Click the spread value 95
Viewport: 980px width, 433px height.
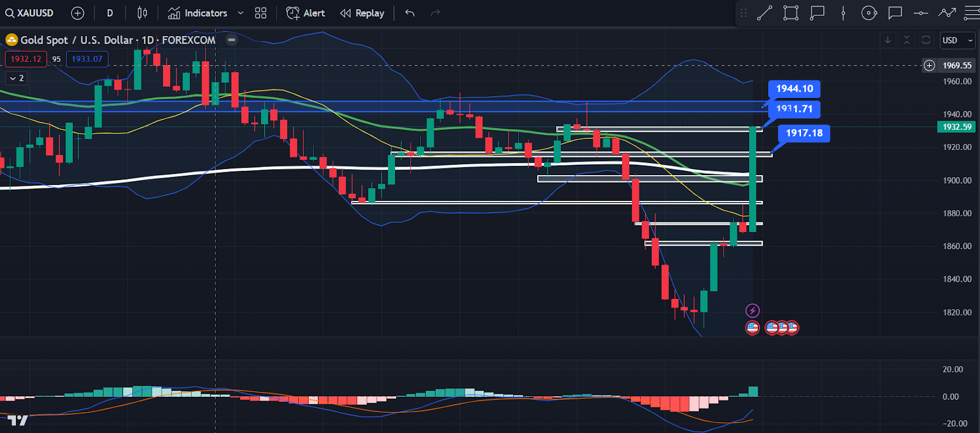(56, 59)
